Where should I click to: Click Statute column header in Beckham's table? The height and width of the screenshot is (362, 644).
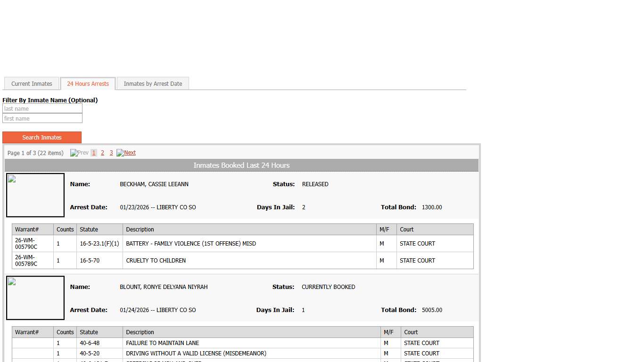tap(89, 230)
